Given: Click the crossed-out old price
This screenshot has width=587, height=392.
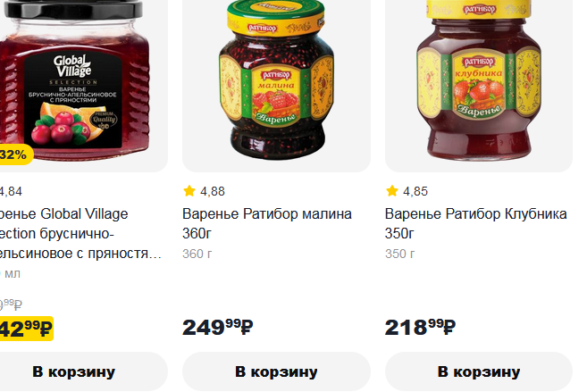Looking at the screenshot, I should [x=12, y=304].
